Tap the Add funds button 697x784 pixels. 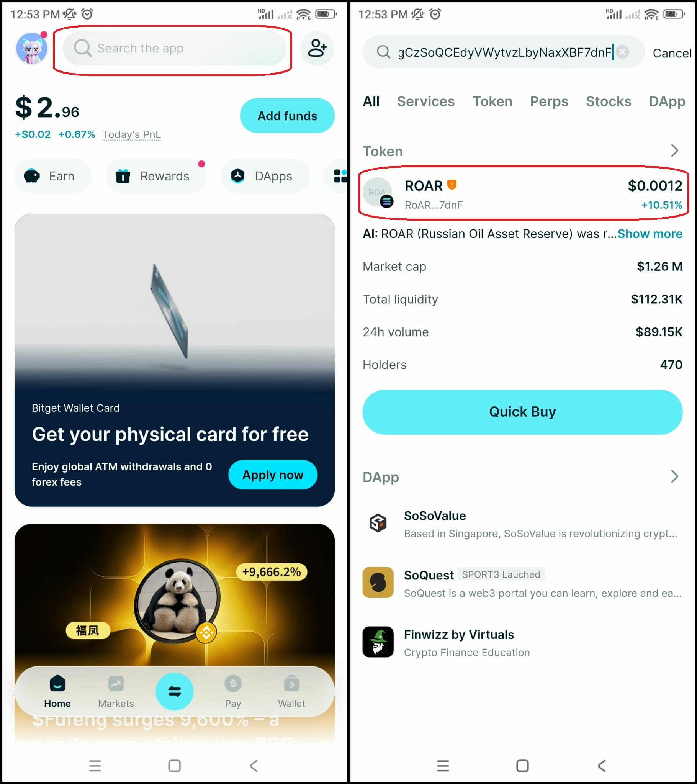coord(287,115)
